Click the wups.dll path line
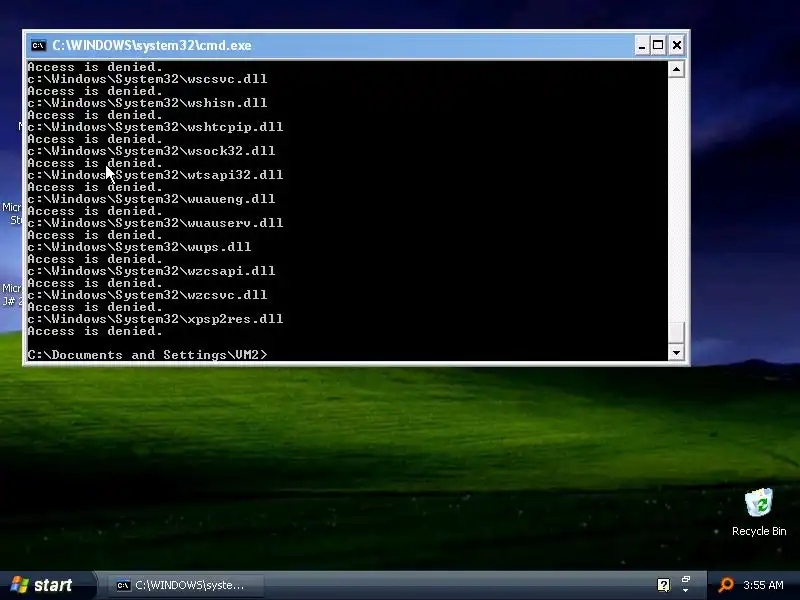This screenshot has height=600, width=800. point(139,247)
